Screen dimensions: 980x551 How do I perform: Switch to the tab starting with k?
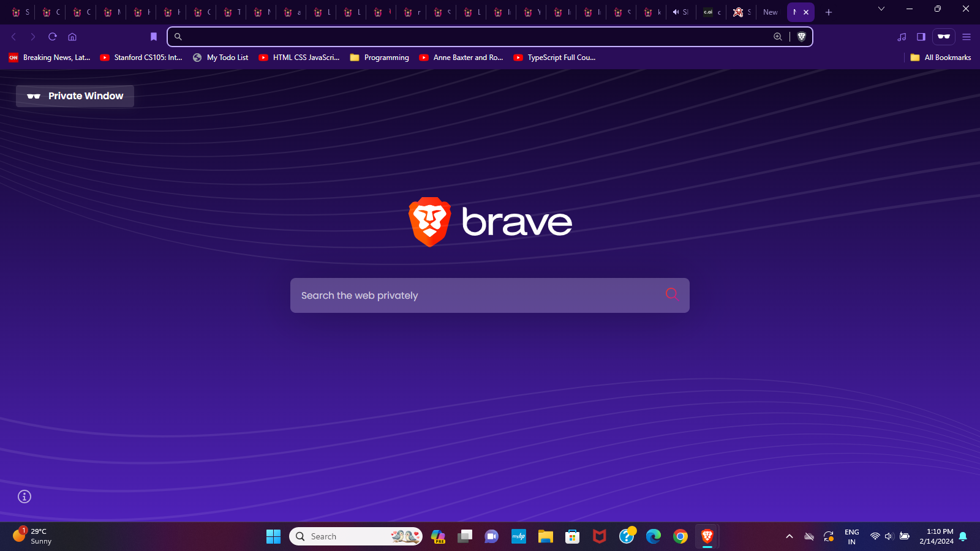point(652,12)
